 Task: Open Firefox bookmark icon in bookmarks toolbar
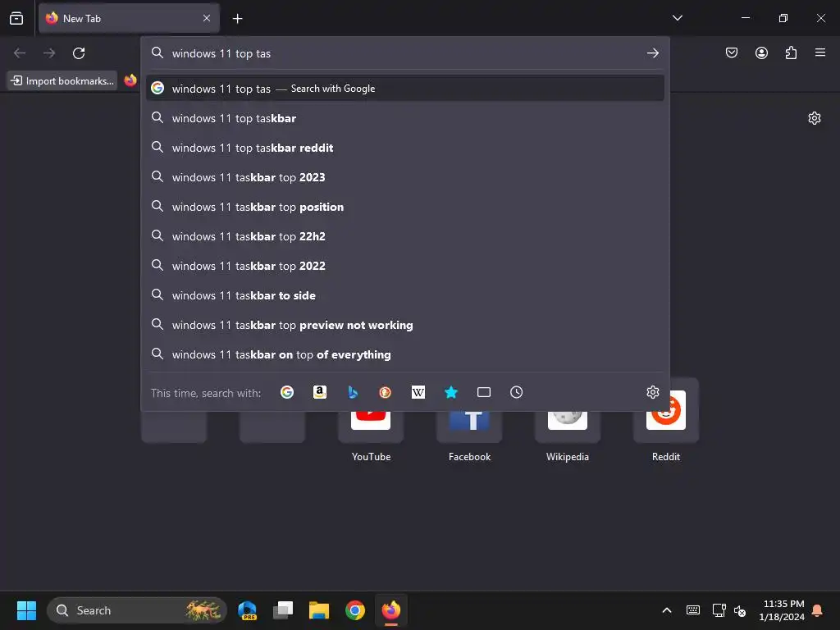(130, 80)
